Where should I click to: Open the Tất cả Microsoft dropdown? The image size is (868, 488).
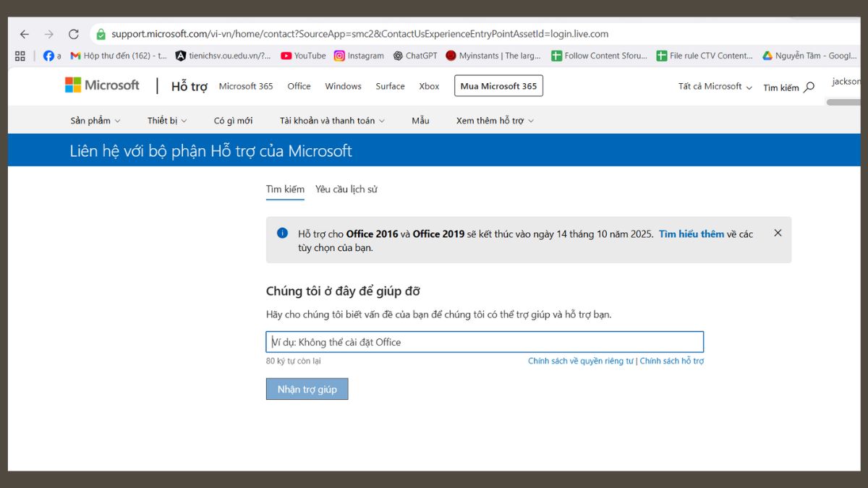click(715, 87)
